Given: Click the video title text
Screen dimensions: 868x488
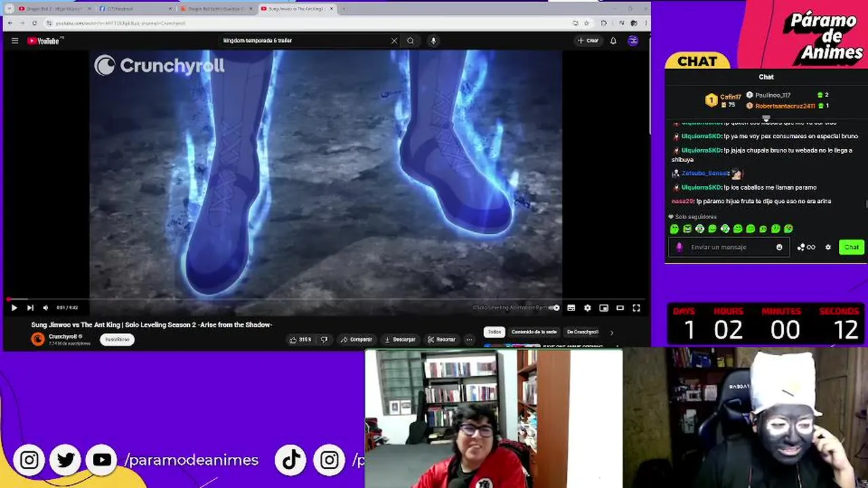Looking at the screenshot, I should [152, 325].
